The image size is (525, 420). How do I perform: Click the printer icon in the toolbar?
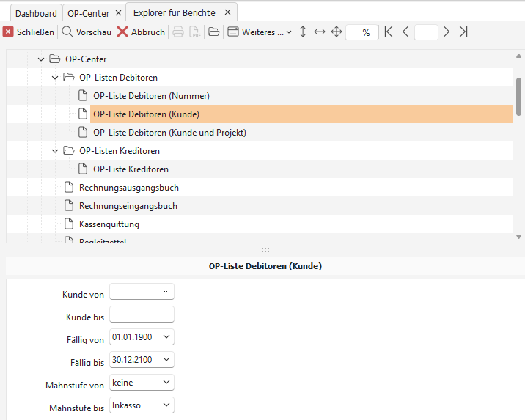178,32
